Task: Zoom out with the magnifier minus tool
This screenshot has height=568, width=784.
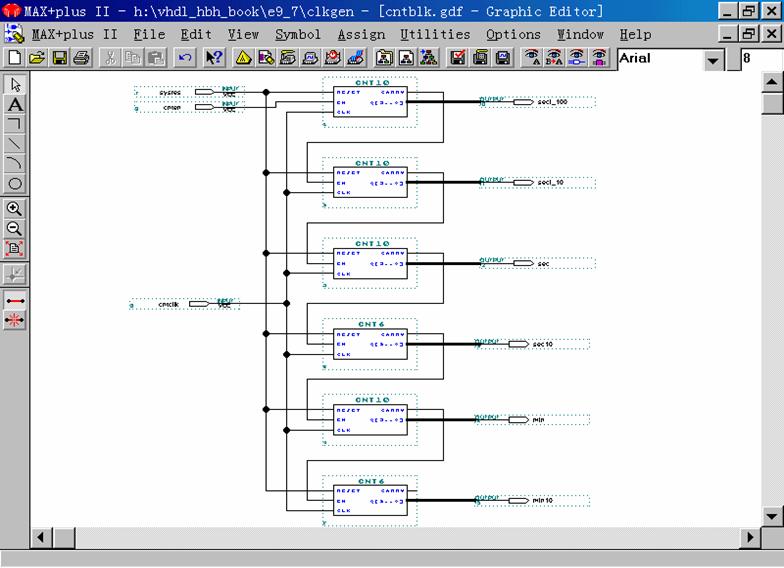Action: point(15,228)
